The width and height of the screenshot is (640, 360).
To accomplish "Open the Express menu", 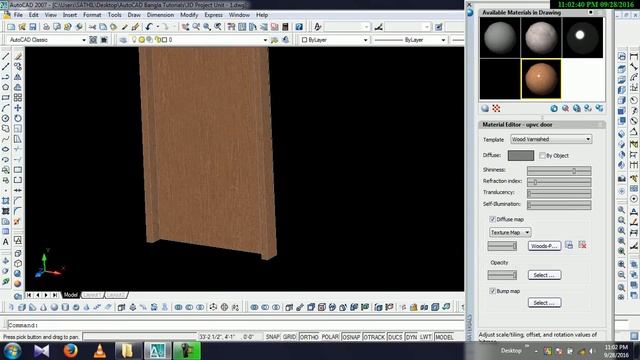I will [213, 15].
